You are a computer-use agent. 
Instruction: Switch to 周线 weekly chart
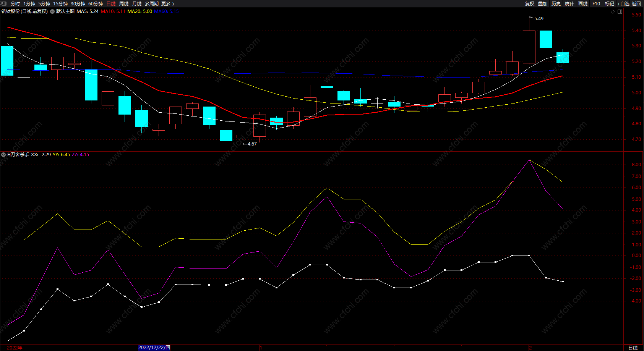[x=124, y=3]
